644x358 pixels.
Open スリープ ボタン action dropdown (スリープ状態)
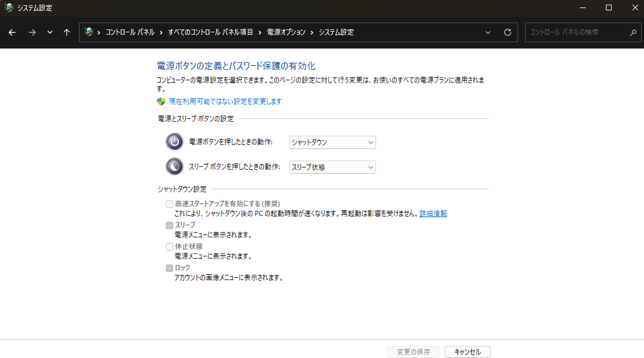coord(332,167)
